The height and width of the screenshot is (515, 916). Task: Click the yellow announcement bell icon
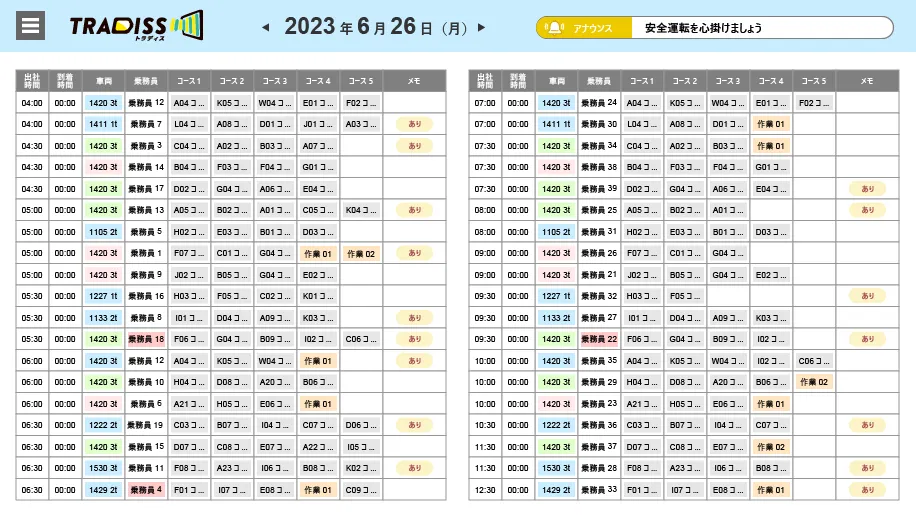[x=554, y=28]
